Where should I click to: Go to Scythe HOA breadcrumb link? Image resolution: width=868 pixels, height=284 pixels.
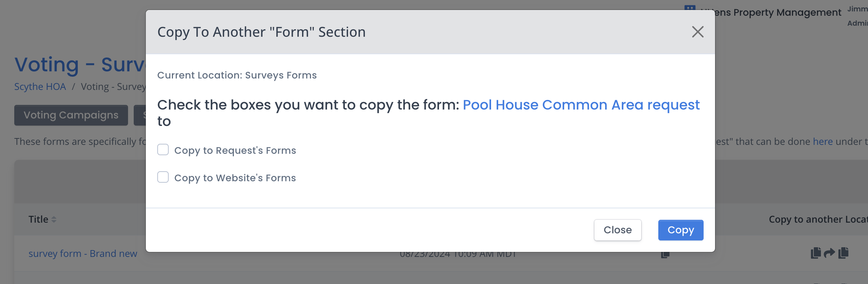point(40,87)
